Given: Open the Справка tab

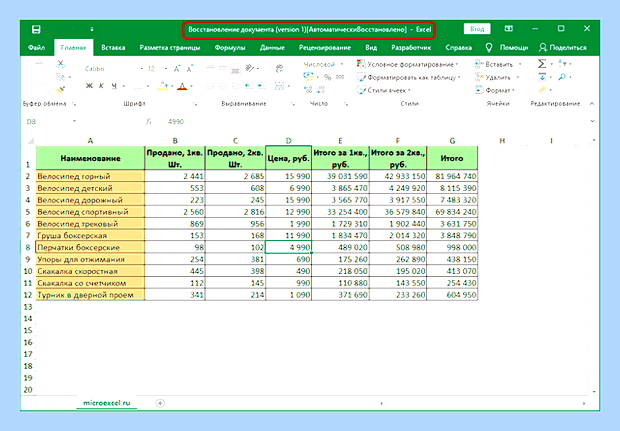Looking at the screenshot, I should 458,47.
